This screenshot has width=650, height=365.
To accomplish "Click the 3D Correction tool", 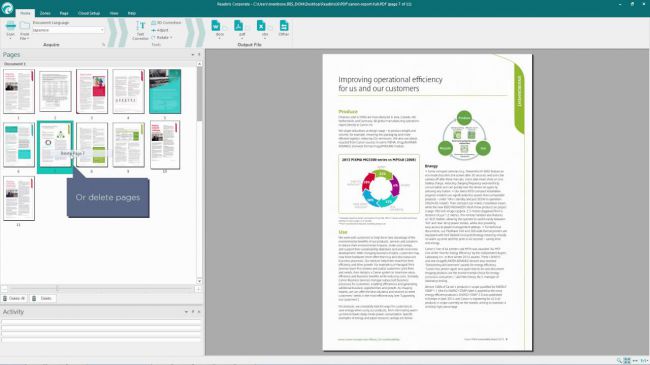I will (x=166, y=22).
